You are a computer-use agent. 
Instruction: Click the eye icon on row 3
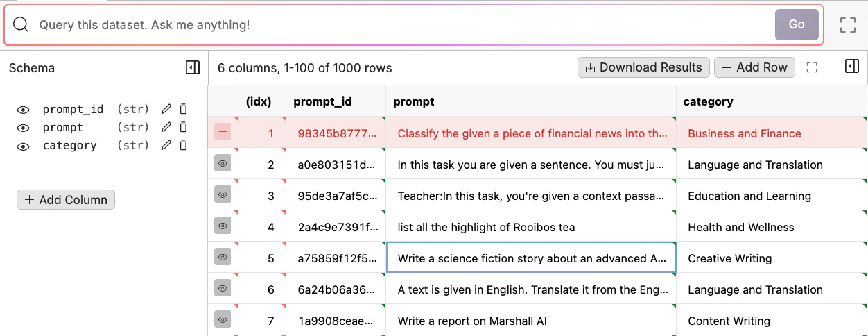[223, 194]
